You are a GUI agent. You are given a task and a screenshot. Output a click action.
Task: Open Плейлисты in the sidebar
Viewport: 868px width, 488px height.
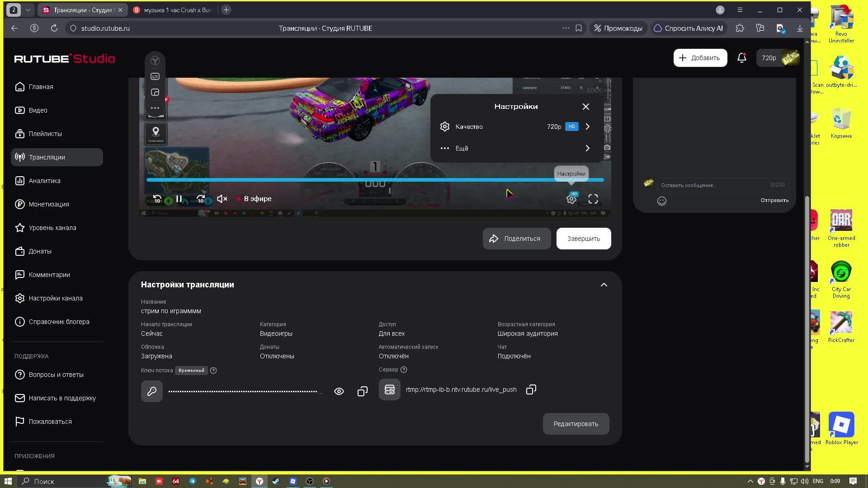click(x=57, y=134)
